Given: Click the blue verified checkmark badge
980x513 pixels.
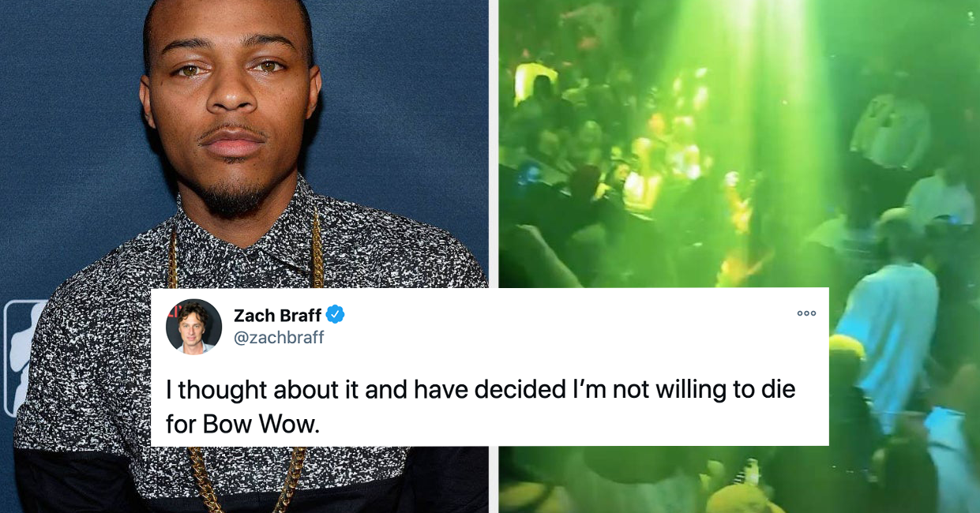Looking at the screenshot, I should 335,315.
